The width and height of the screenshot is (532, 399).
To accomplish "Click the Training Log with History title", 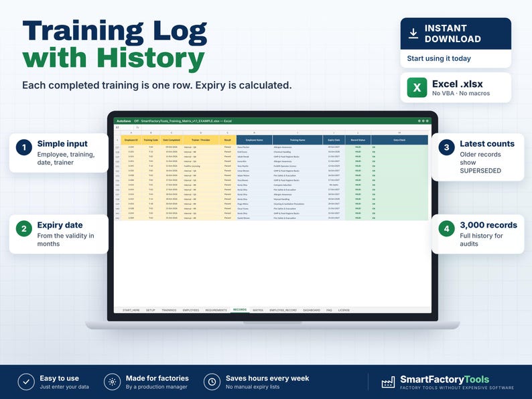I will 115,45.
